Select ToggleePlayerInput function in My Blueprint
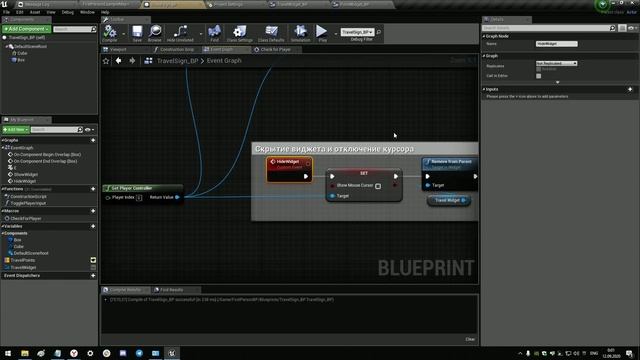The height and width of the screenshot is (360, 640). [x=28, y=203]
